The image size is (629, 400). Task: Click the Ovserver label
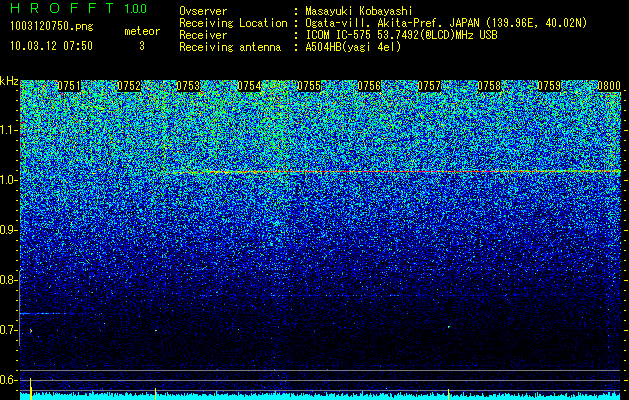click(x=203, y=11)
